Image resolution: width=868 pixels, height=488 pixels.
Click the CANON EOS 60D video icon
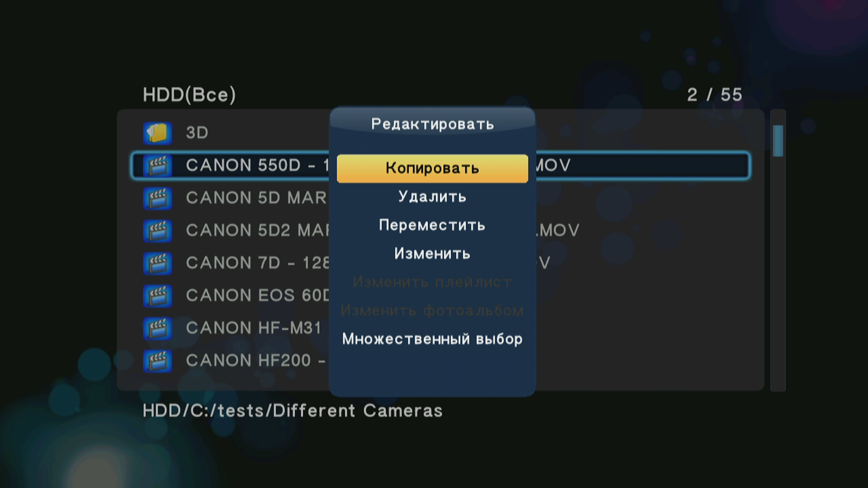tap(157, 296)
